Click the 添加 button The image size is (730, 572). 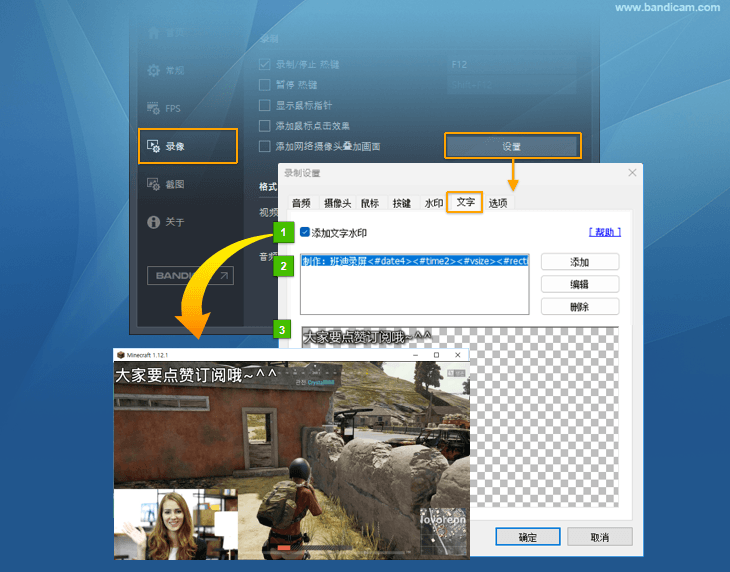coord(580,262)
